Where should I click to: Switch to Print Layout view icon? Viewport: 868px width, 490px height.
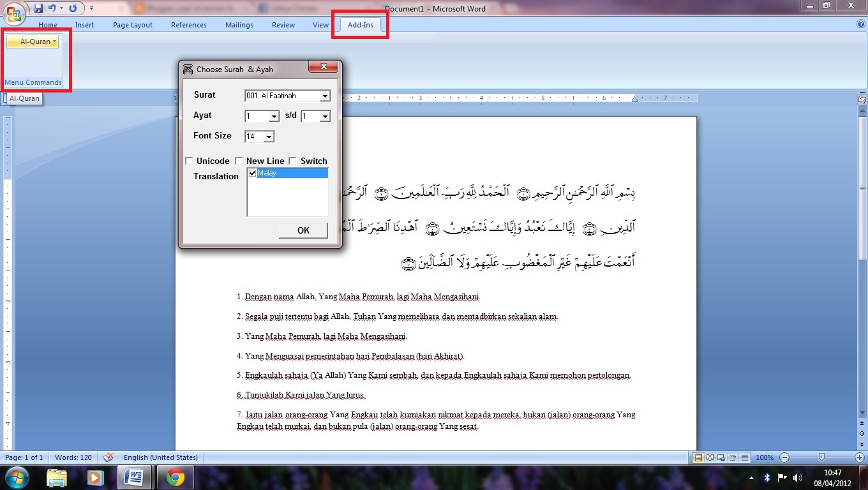699,457
